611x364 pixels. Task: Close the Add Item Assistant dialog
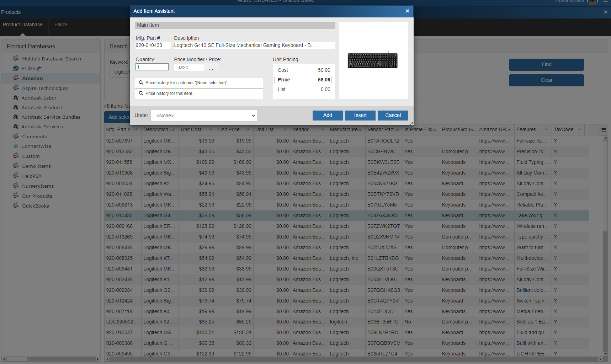pos(407,11)
